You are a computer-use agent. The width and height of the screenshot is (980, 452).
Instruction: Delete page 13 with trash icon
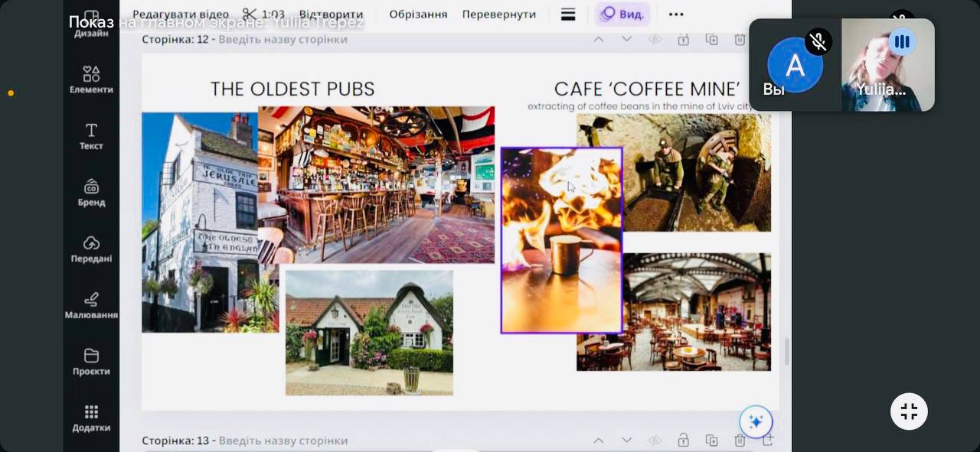click(740, 440)
